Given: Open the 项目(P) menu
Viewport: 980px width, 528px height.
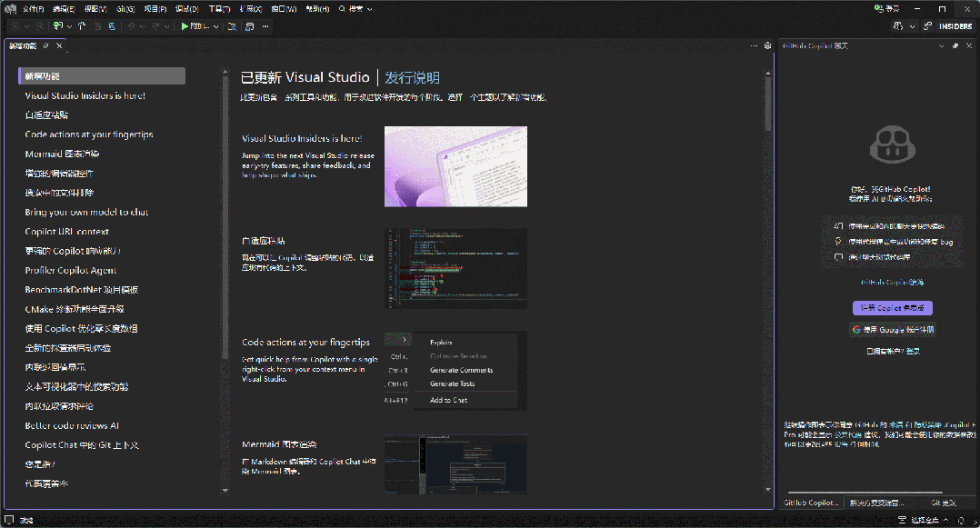Looking at the screenshot, I should 155,9.
